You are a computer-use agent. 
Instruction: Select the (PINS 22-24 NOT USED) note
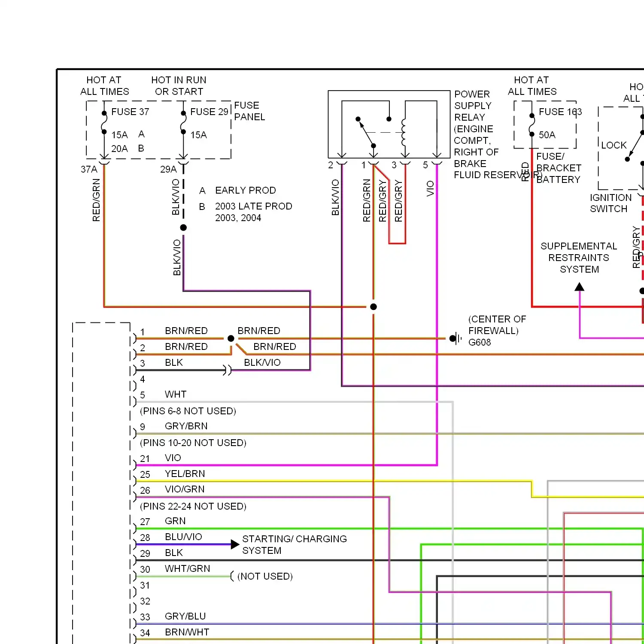point(193,506)
